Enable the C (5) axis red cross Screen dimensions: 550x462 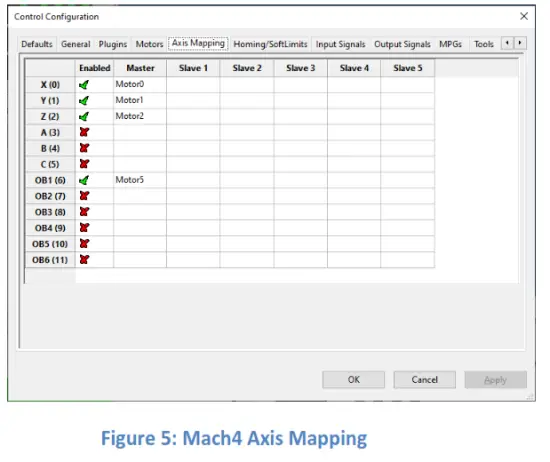click(x=84, y=164)
